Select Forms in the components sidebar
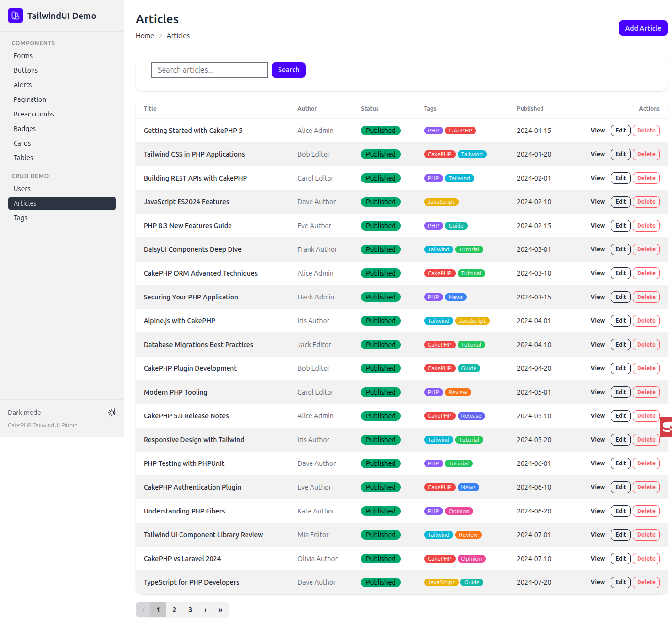The image size is (672, 629). (x=23, y=56)
